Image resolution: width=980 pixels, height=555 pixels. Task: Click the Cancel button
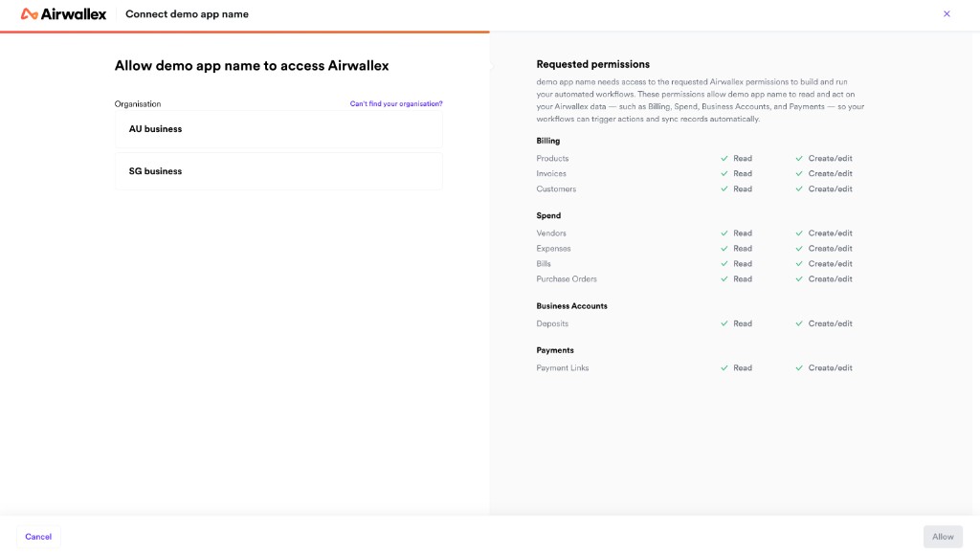coord(38,536)
